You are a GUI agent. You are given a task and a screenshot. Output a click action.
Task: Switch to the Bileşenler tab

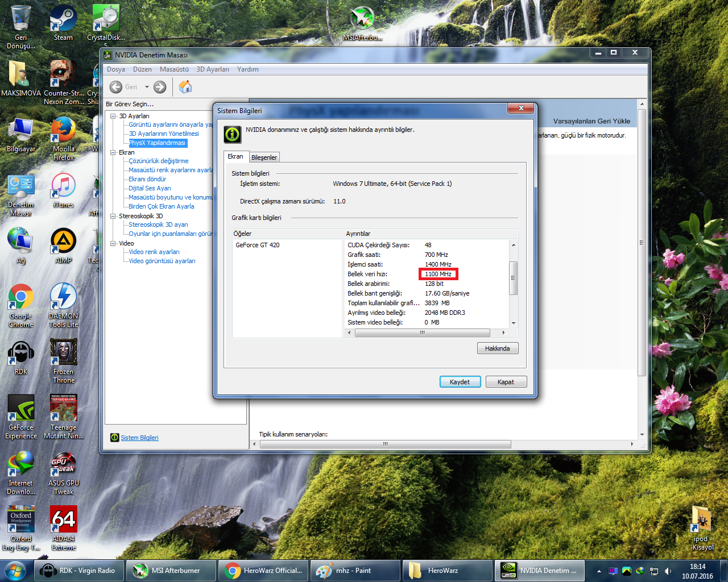[264, 157]
